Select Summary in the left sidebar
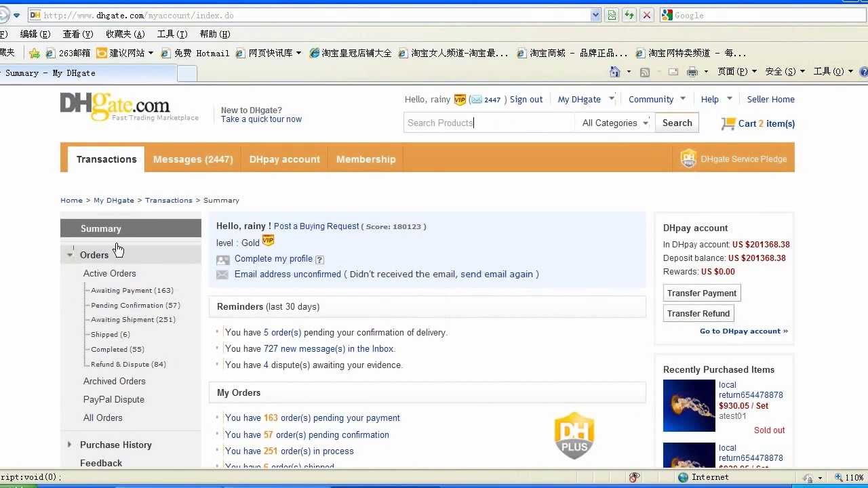 [x=131, y=228]
